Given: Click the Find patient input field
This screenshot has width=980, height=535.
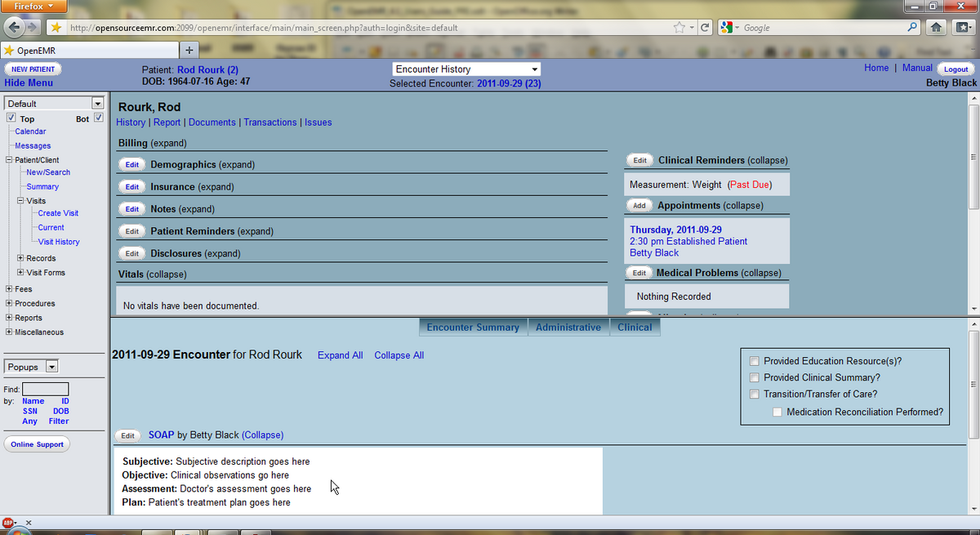Looking at the screenshot, I should coord(45,389).
